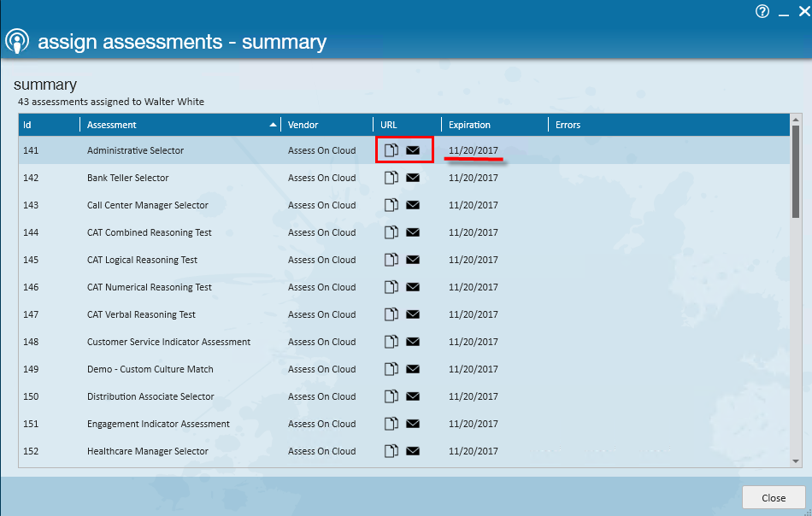This screenshot has width=812, height=516.
Task: Select the CAT Numerical Reasoning Test name
Action: (149, 287)
